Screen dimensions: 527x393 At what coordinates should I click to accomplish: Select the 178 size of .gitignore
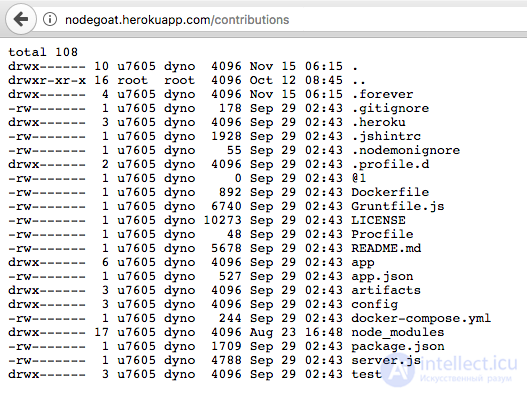pos(230,108)
